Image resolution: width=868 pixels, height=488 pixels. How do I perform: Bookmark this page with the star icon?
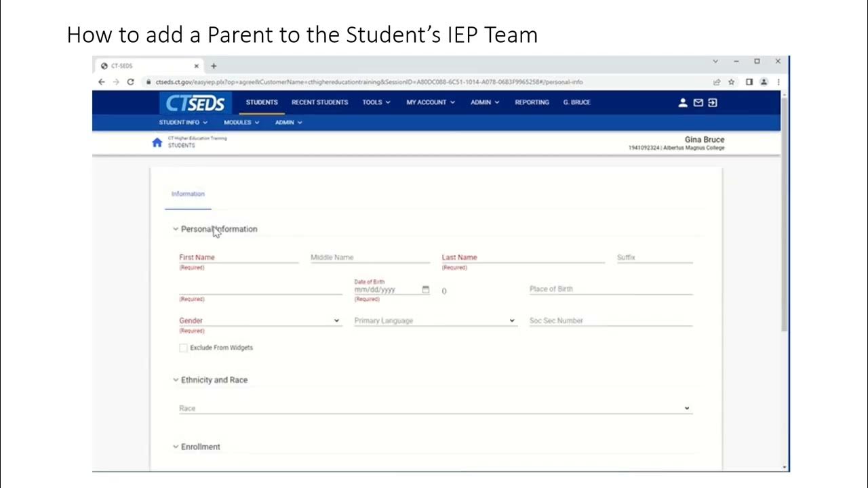coord(732,82)
